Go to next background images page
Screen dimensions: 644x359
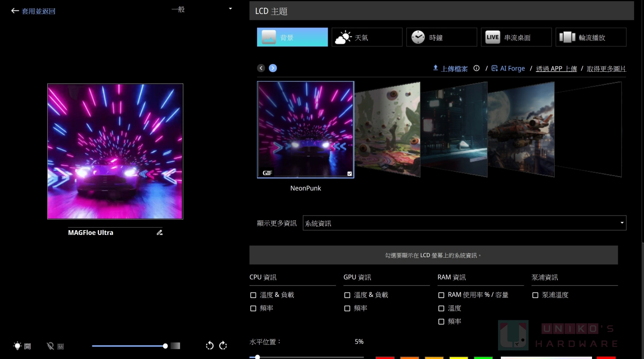point(273,68)
